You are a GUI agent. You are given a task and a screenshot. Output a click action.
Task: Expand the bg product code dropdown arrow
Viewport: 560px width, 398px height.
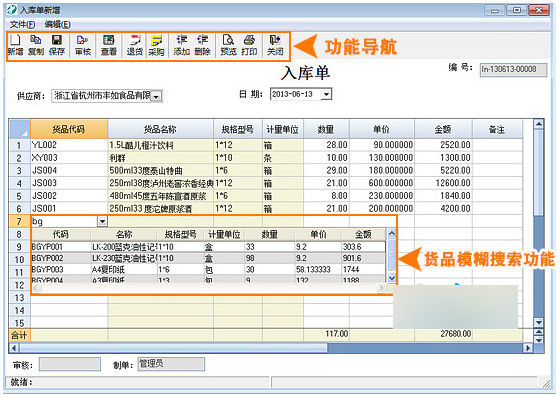click(x=102, y=222)
